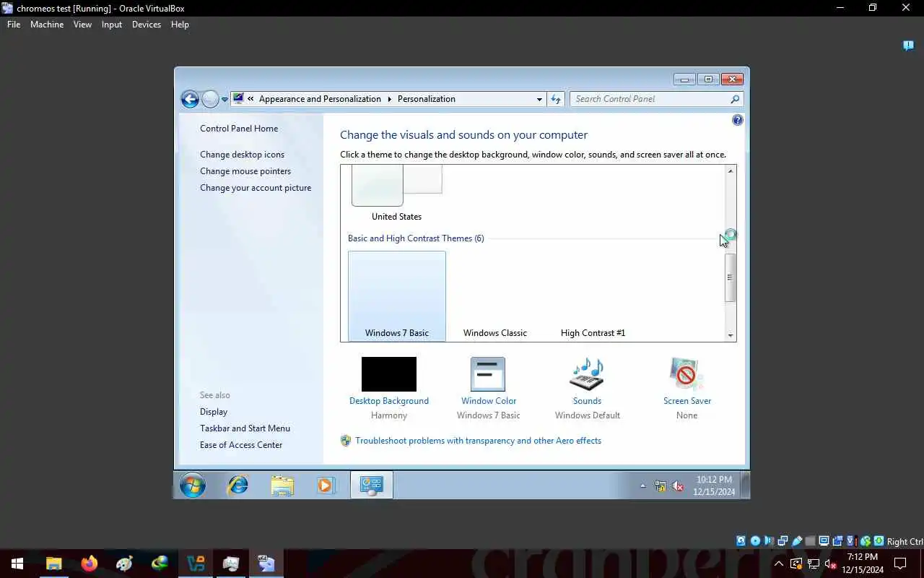
Task: Click the double chevron at address bar start
Action: pos(250,99)
